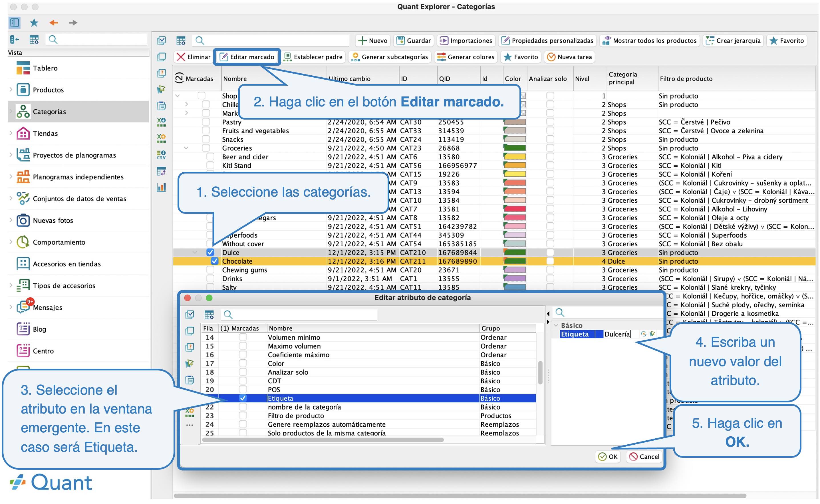Check the Snacks category checkbox
The width and height of the screenshot is (820, 504).
point(206,139)
